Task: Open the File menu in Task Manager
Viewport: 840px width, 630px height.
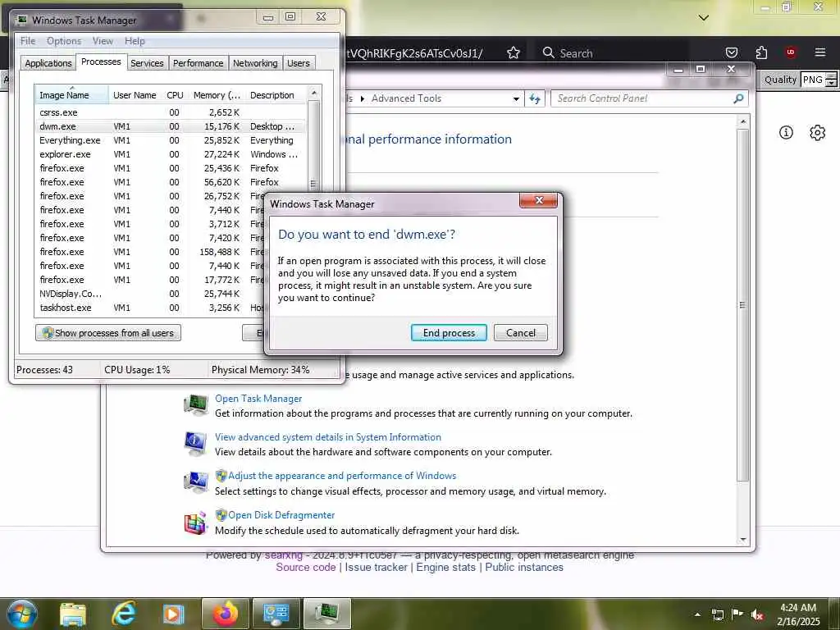Action: 28,41
